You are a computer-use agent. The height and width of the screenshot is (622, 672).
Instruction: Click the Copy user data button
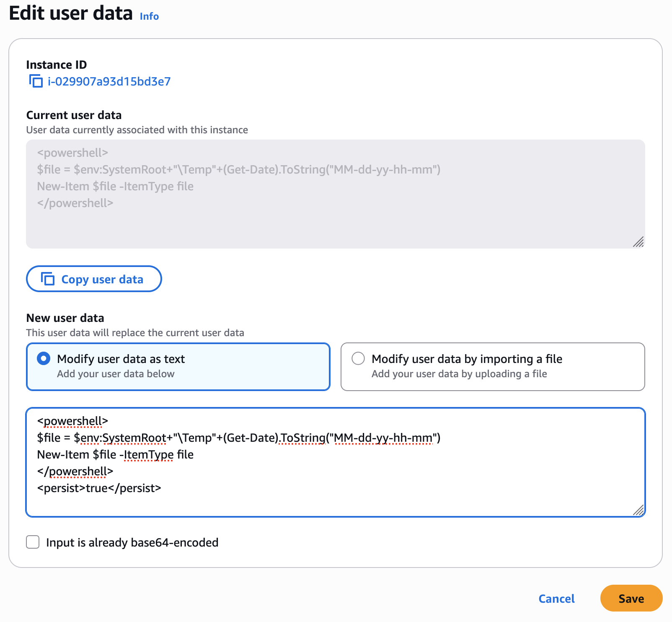[x=94, y=279]
